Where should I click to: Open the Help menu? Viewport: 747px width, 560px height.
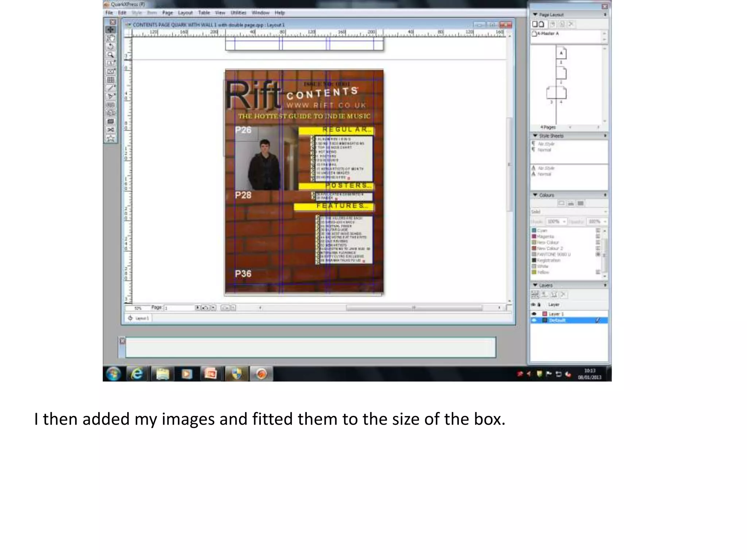pos(280,13)
